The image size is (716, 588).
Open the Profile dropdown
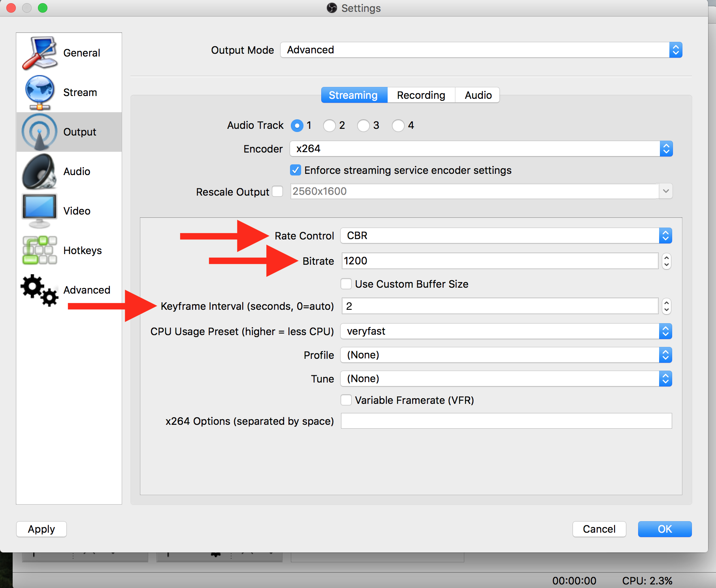point(506,355)
